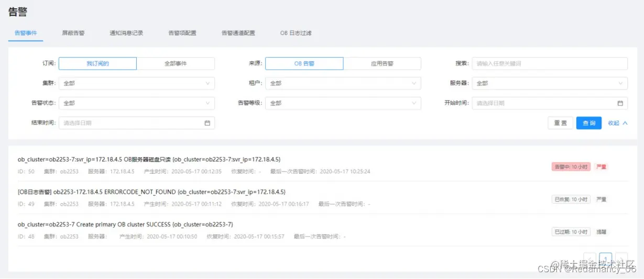The width and height of the screenshot is (644, 279).
Task: Click the 结束时间 date field
Action: coord(137,123)
